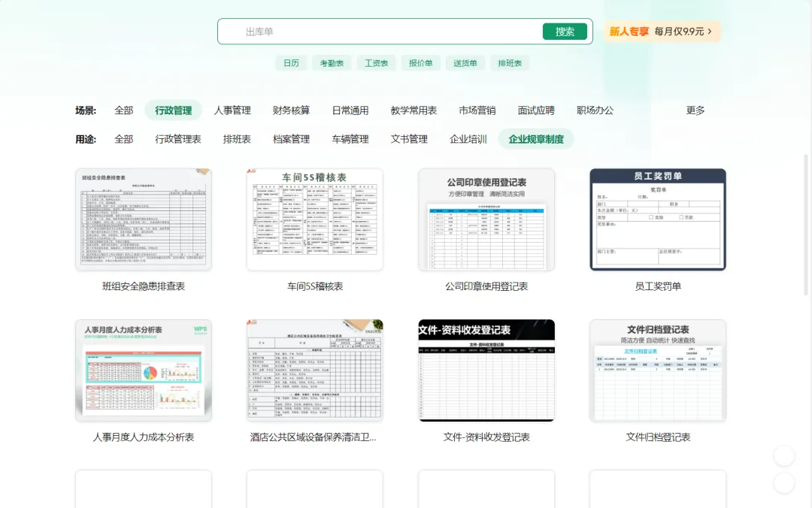This screenshot has height=508, width=812.
Task: Open the 车间5S稽核表 template thumbnail
Action: (x=315, y=219)
